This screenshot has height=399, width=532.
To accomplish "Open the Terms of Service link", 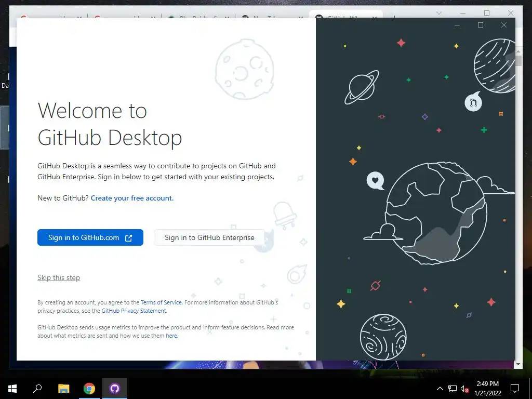I will coord(161,302).
